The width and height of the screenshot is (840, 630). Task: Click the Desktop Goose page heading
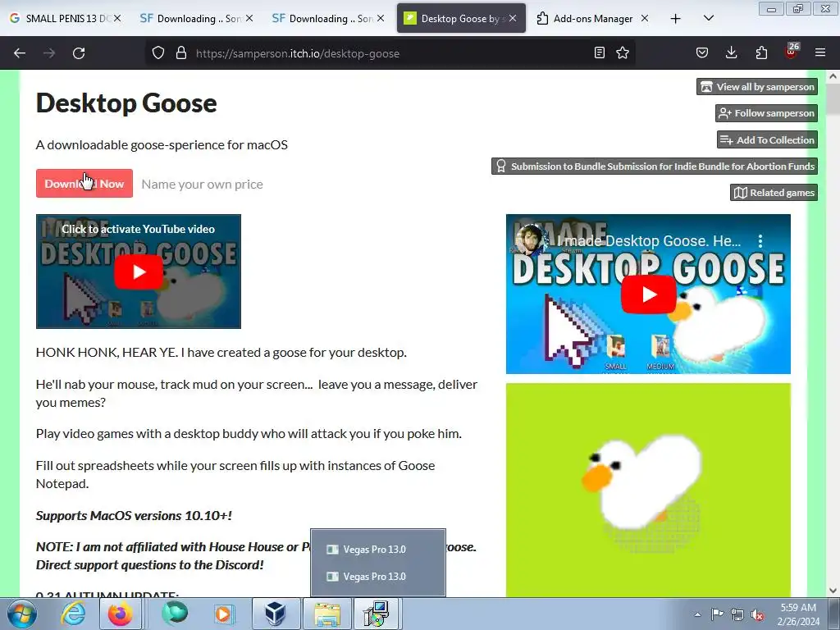click(x=126, y=103)
